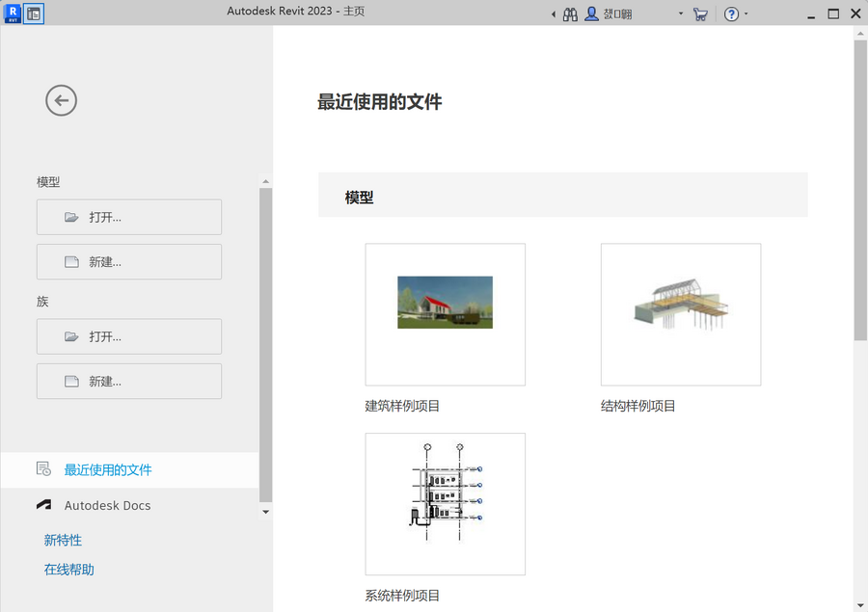The width and height of the screenshot is (868, 612).
Task: Open the 建筑样例项目 thumbnail
Action: pyautogui.click(x=445, y=314)
